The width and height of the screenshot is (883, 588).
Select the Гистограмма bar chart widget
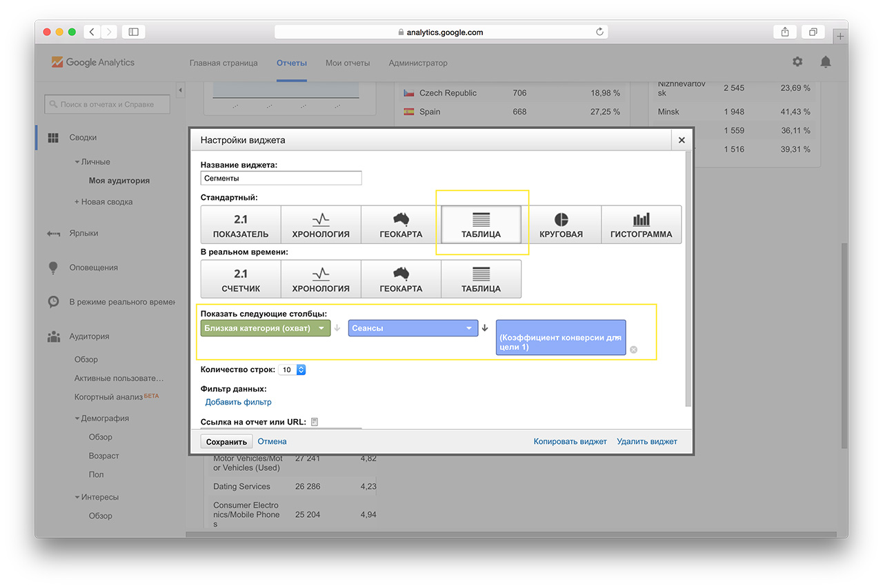641,225
